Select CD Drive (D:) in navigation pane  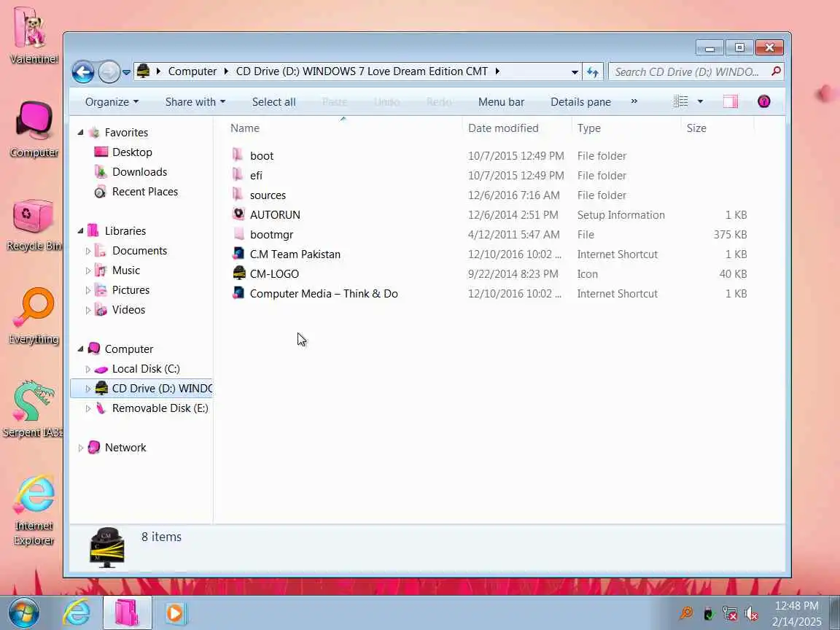[x=141, y=389]
